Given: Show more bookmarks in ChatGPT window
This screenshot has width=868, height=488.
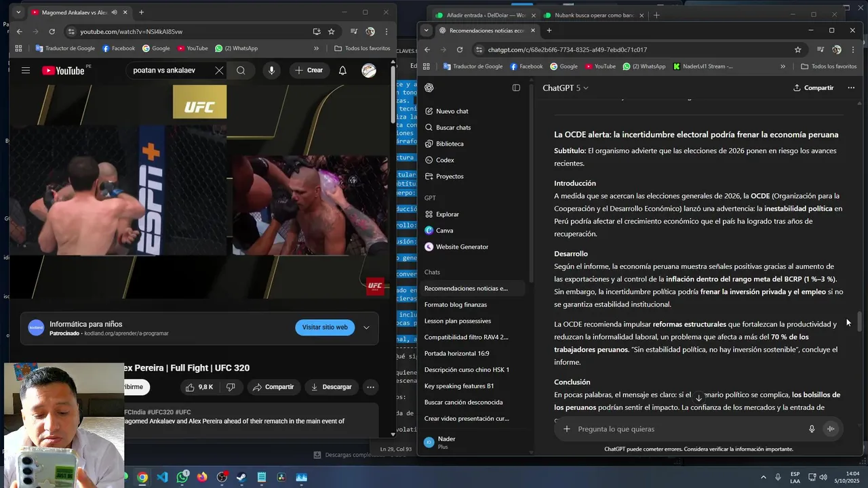Looking at the screenshot, I should [783, 66].
